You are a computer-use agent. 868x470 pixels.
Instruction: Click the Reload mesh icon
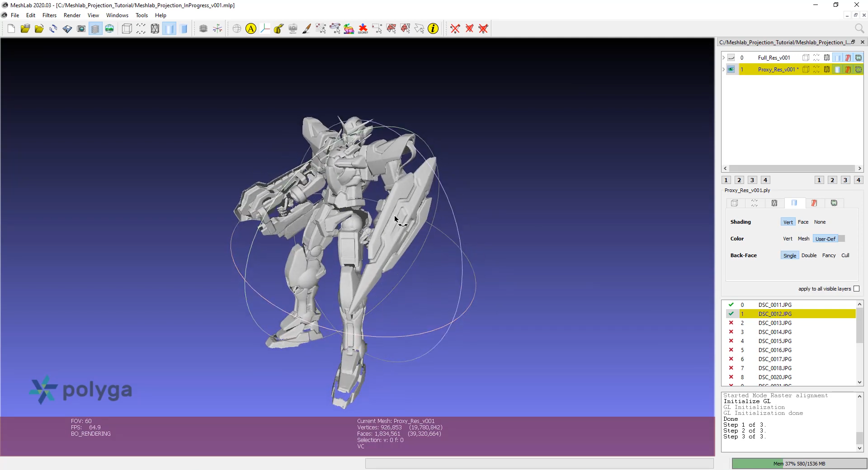(x=53, y=29)
